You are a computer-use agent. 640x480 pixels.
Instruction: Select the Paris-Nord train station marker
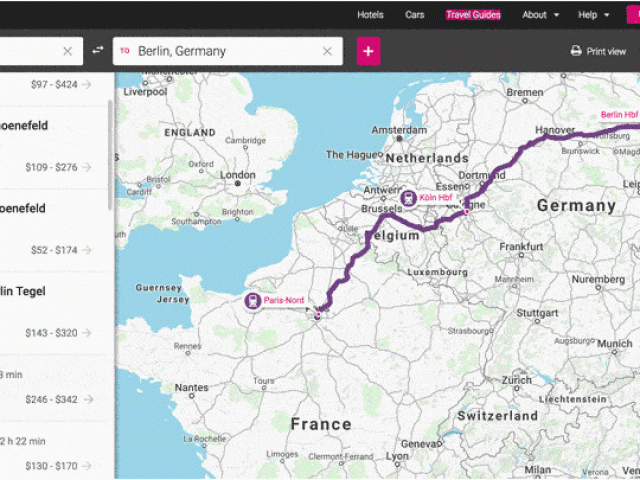(x=253, y=300)
